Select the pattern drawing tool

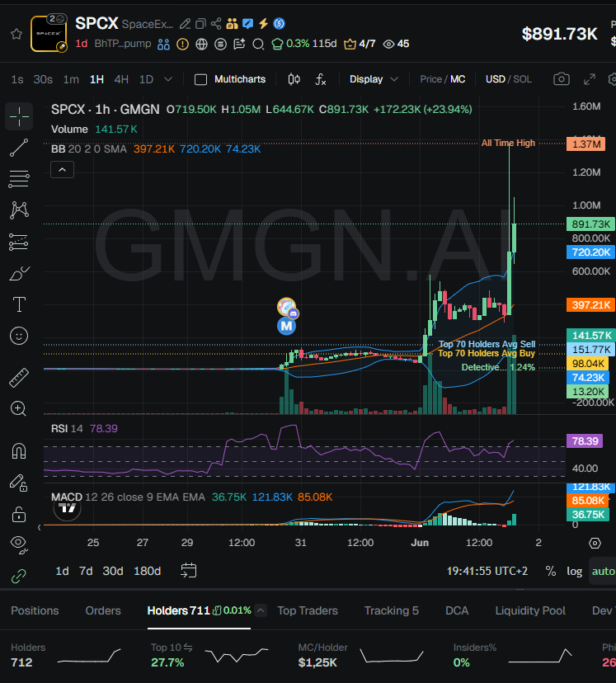(19, 210)
